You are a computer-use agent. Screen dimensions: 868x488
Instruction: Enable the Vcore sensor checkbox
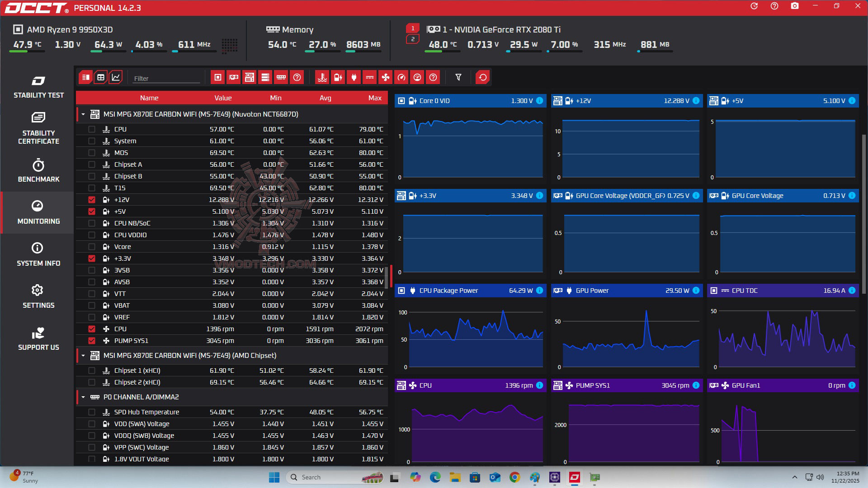point(92,247)
